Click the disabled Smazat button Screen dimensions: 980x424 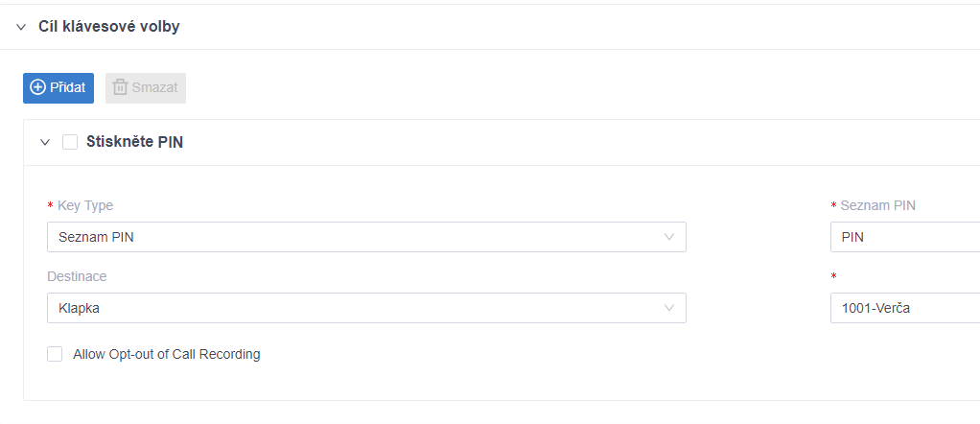[146, 88]
